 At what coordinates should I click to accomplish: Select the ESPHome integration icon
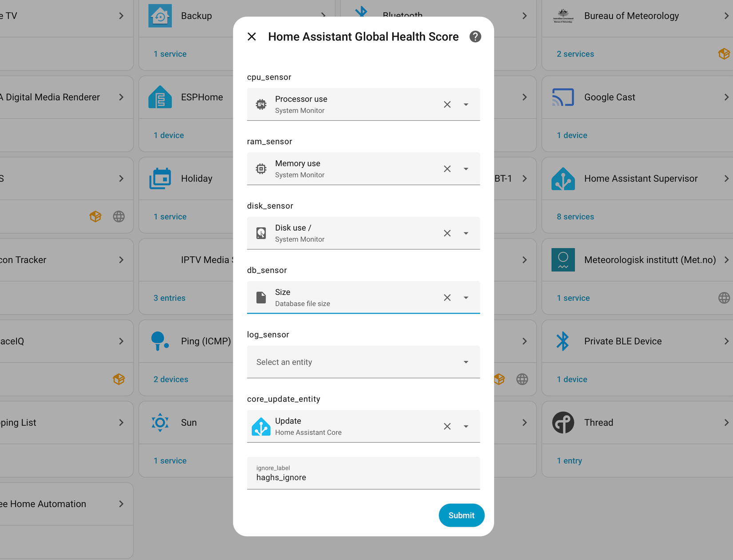[x=160, y=97]
